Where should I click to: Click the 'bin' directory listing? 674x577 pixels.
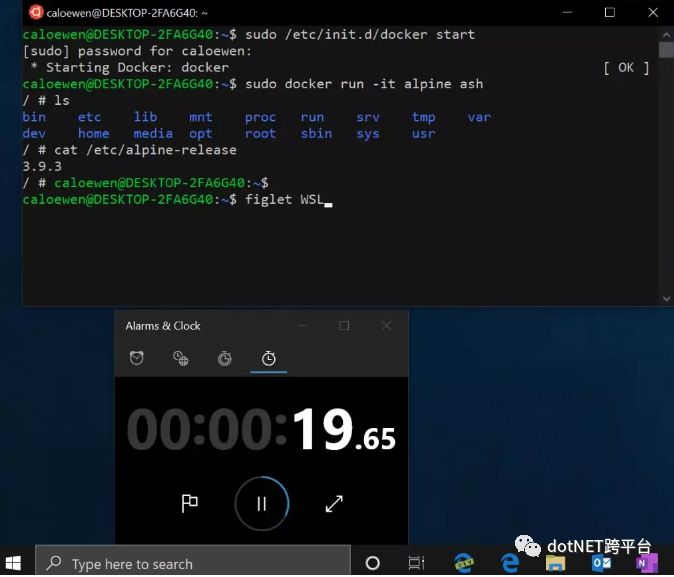coord(34,117)
